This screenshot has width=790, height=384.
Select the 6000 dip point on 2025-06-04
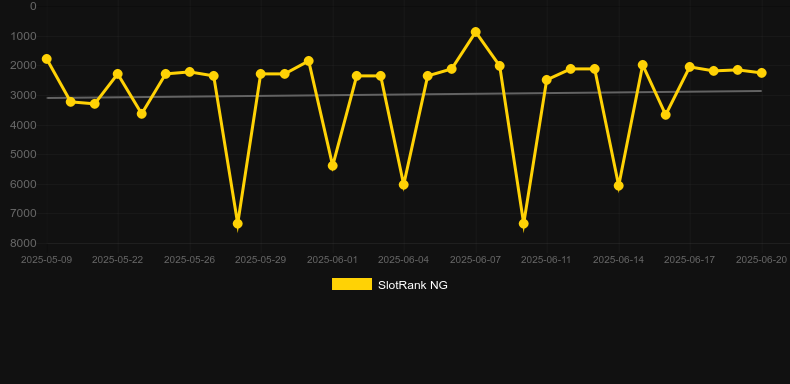tap(404, 185)
